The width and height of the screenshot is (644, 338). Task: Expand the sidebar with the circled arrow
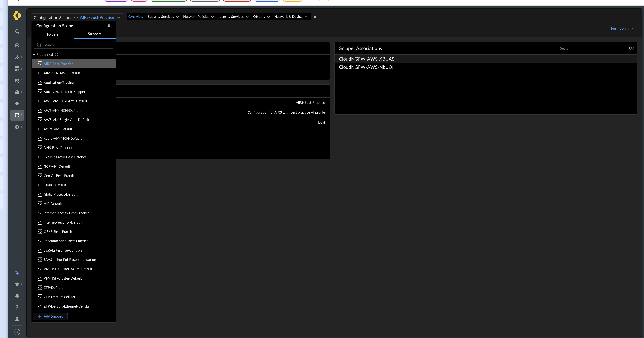tap(17, 332)
